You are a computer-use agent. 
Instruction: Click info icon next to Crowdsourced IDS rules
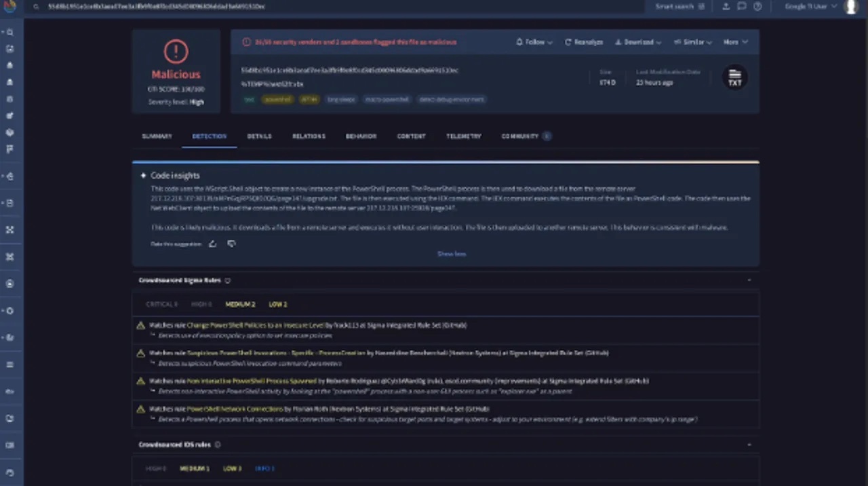(x=218, y=445)
